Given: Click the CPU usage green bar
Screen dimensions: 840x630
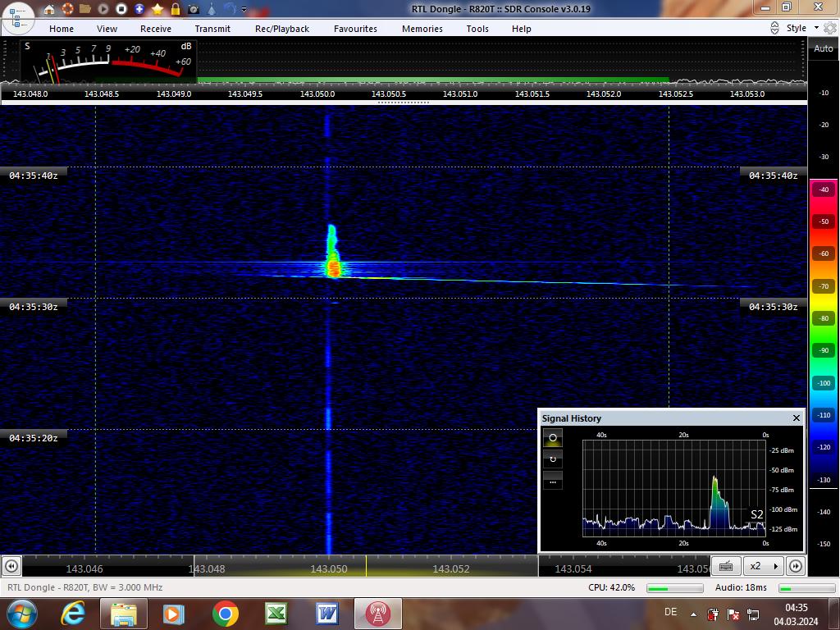Looking at the screenshot, I should [675, 587].
